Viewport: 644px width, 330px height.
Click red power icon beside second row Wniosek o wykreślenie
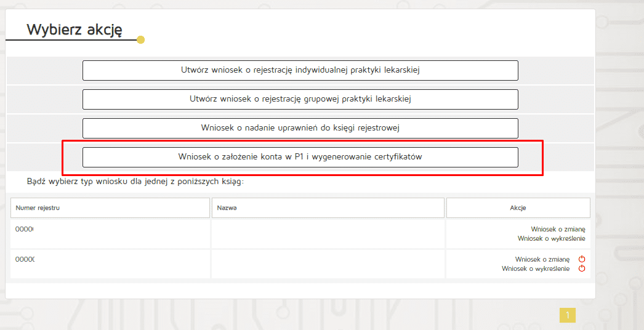point(582,268)
